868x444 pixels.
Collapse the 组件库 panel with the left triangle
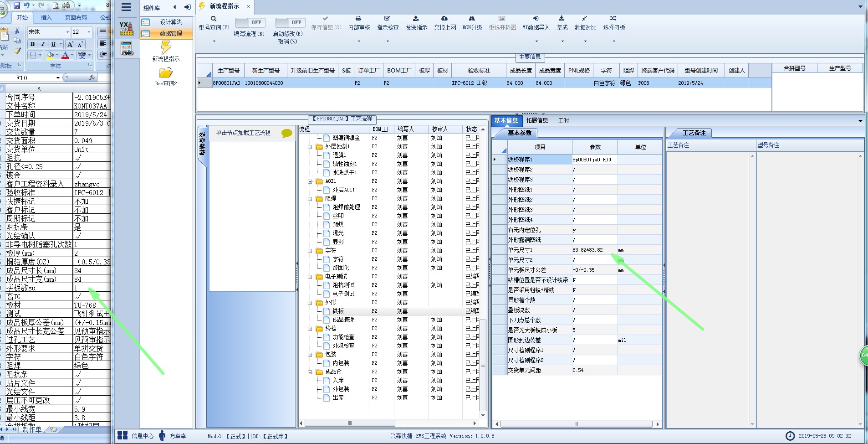pos(174,7)
